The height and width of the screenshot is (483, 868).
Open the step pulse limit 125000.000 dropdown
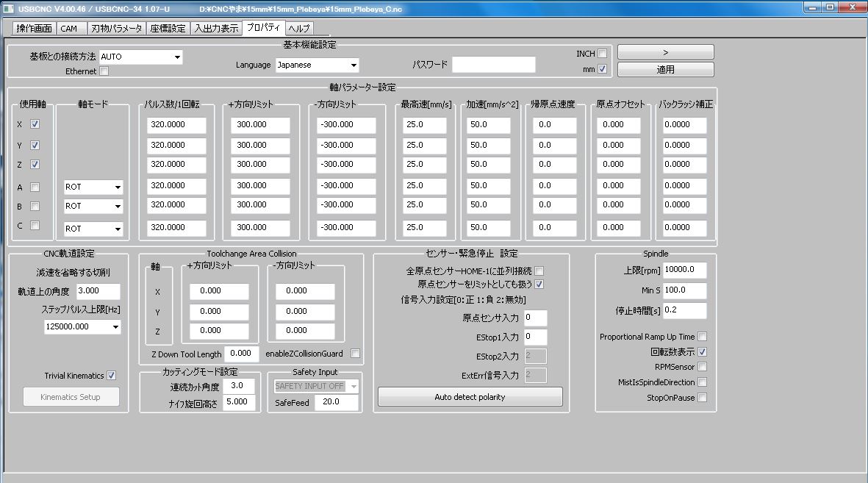pyautogui.click(x=82, y=327)
